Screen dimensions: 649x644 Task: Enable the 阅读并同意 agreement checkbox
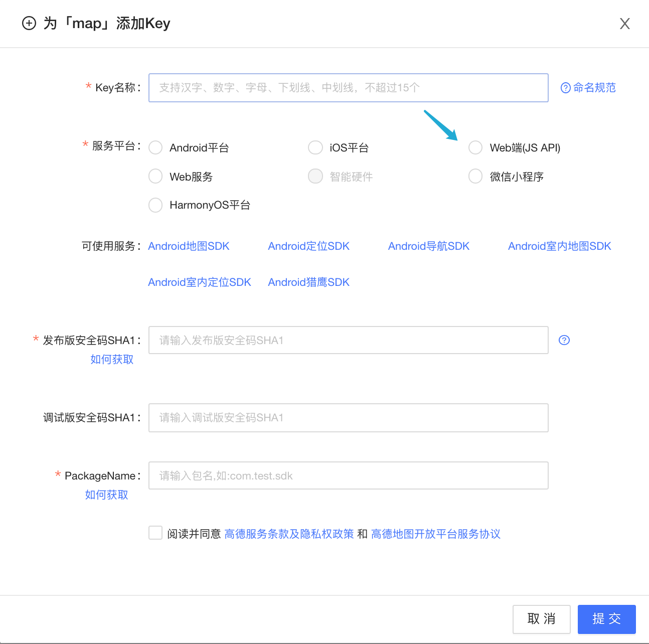[155, 533]
